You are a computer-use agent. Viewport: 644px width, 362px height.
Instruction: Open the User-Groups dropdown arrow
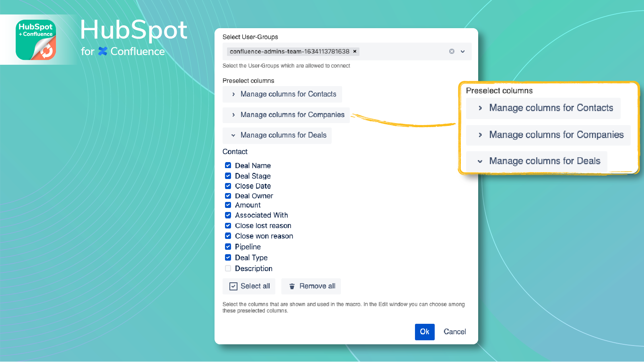point(463,51)
